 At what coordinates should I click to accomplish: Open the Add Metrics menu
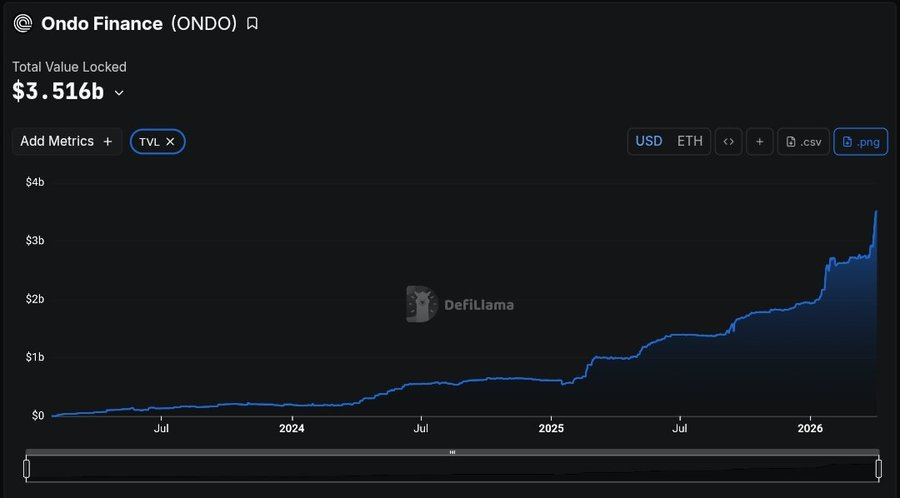[x=67, y=141]
